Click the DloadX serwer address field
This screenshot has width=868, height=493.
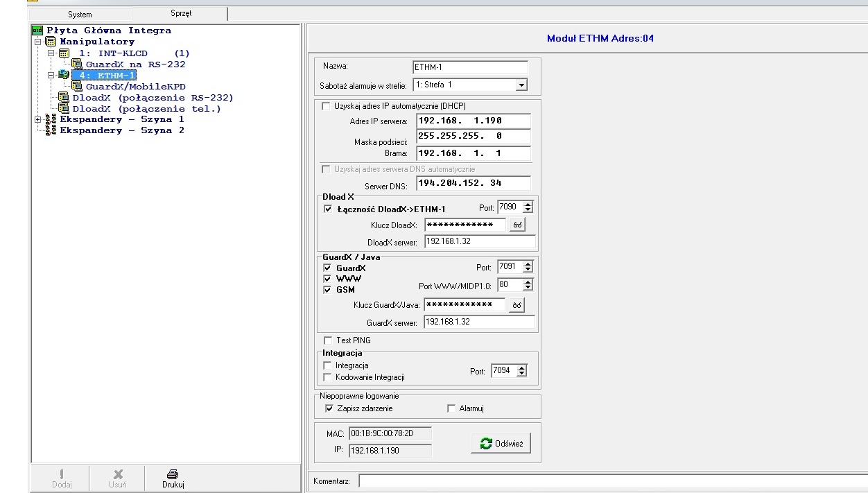[x=480, y=242]
